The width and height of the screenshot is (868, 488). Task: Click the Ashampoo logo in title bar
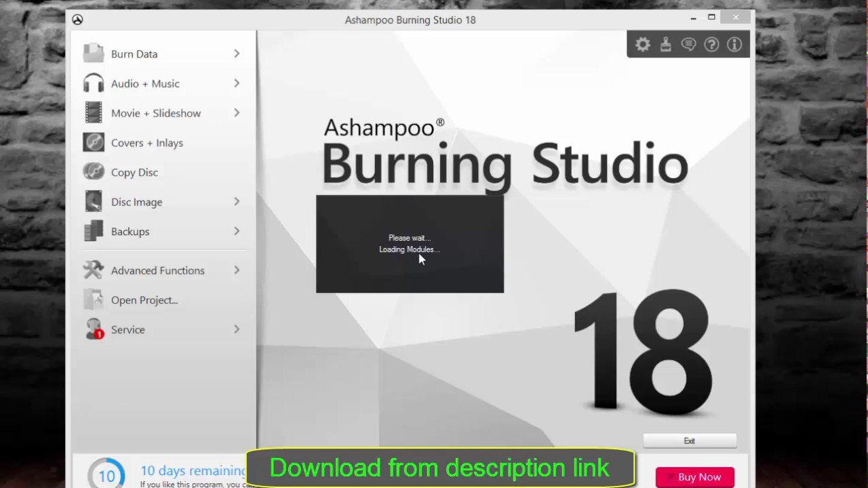pos(77,20)
